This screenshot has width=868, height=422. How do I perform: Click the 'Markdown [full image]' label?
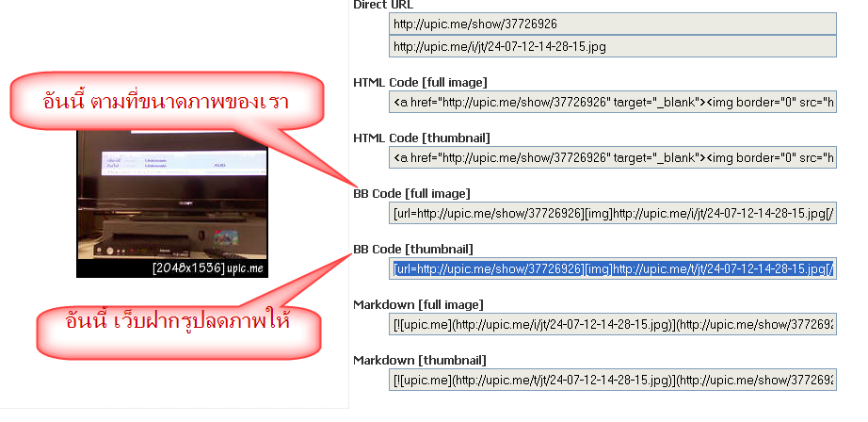[418, 304]
